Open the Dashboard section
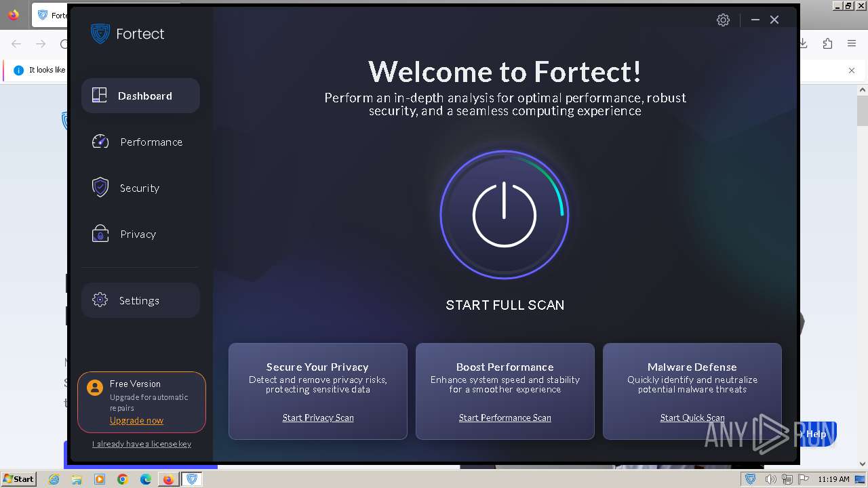The width and height of the screenshot is (868, 488). coord(140,96)
